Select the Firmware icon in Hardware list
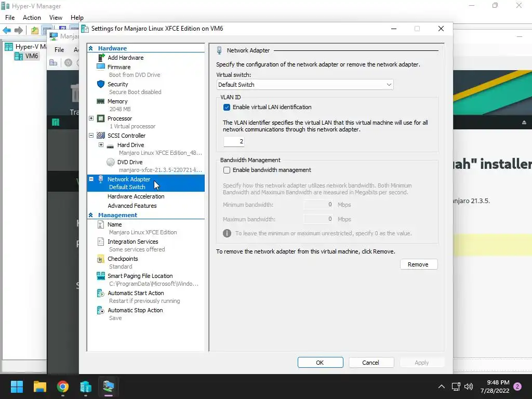Viewport: 532px width, 399px height. pos(101,67)
